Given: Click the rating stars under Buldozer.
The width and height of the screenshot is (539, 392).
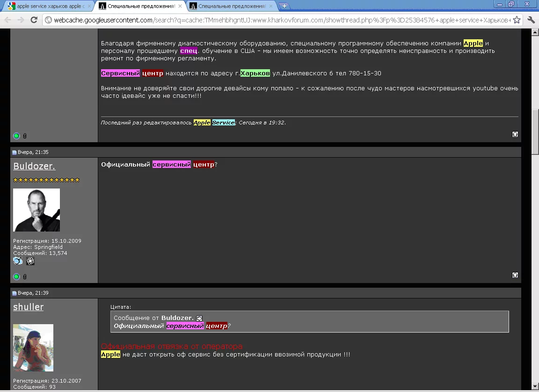Looking at the screenshot, I should pyautogui.click(x=46, y=180).
